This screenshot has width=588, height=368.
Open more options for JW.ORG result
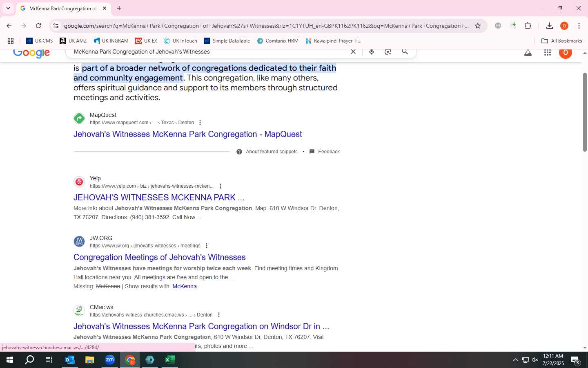207,246
